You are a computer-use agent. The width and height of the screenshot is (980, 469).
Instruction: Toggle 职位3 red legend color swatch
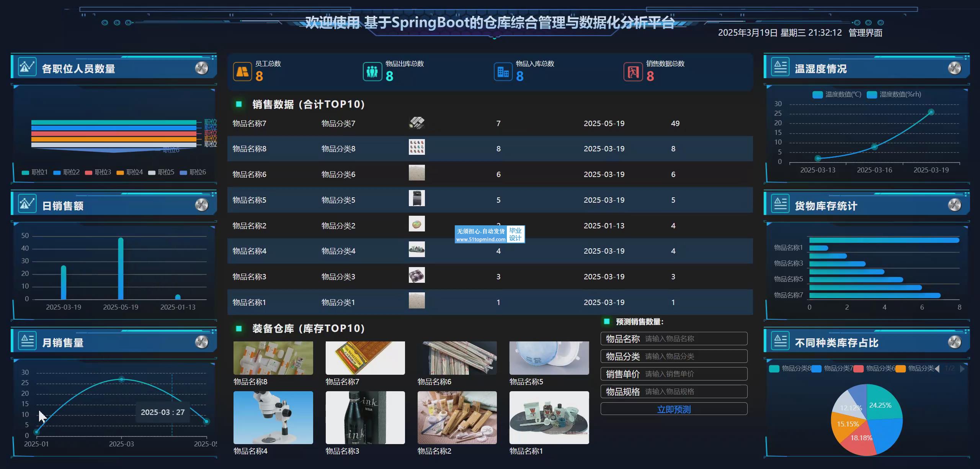tap(89, 173)
